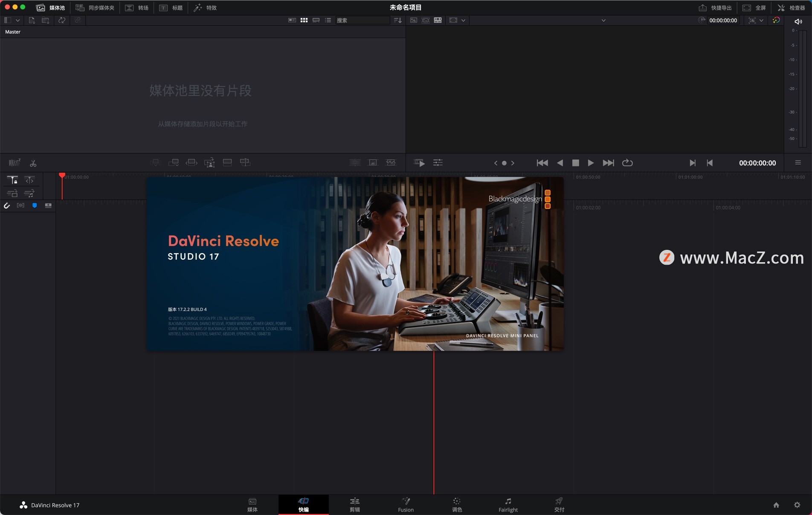Click the close up edit icon
Viewport: 812px width, 515px height.
pyautogui.click(x=209, y=162)
